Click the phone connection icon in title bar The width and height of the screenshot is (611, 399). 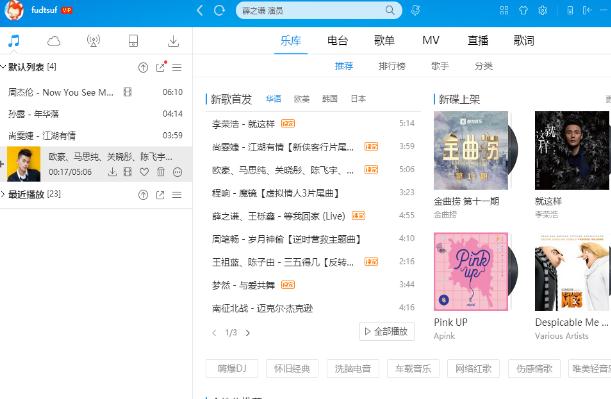point(570,11)
